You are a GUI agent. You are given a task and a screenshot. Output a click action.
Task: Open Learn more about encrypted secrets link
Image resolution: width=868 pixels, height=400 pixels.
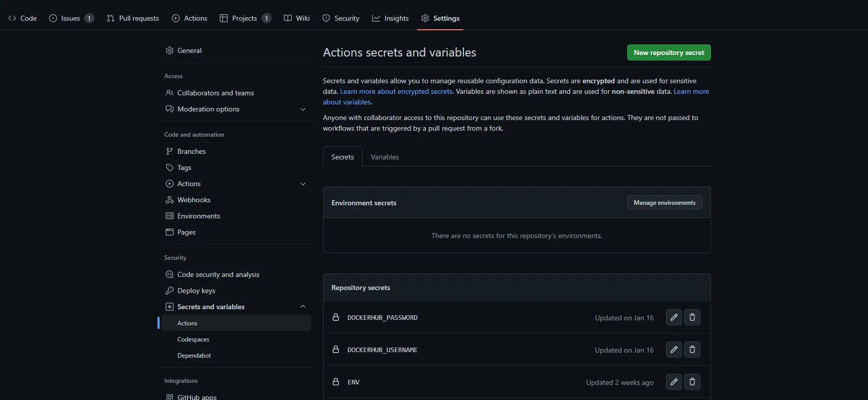coord(396,91)
